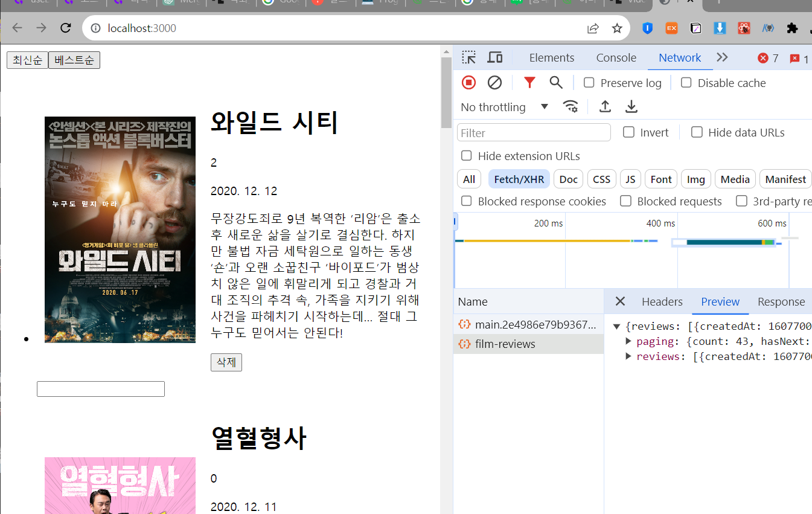
Task: Open network conditions wifi settings icon
Action: coord(571,107)
